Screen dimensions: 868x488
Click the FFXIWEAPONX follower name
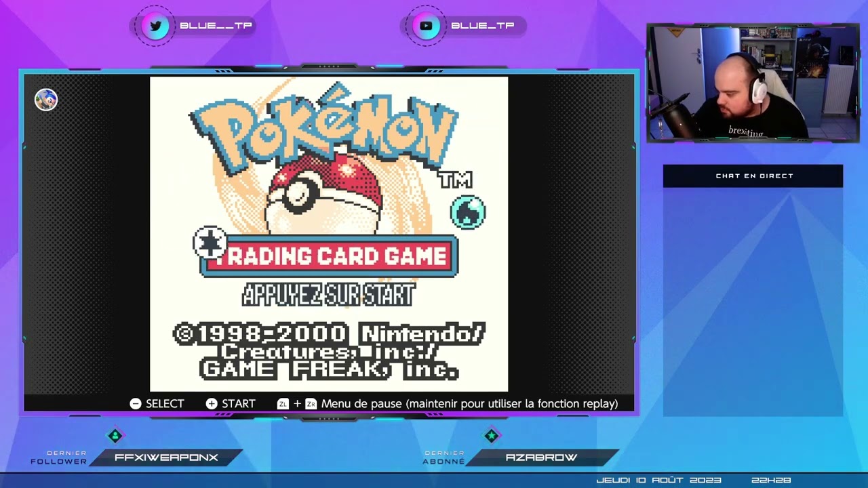tap(166, 457)
